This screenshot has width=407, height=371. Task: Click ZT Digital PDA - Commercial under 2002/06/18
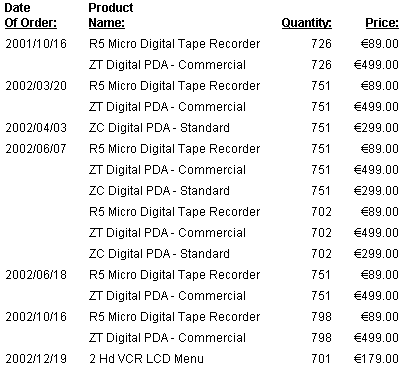point(167,296)
